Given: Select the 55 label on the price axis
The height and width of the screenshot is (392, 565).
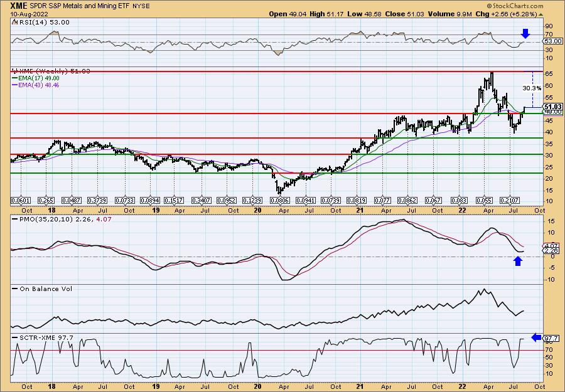Looking at the screenshot, I should click(549, 98).
